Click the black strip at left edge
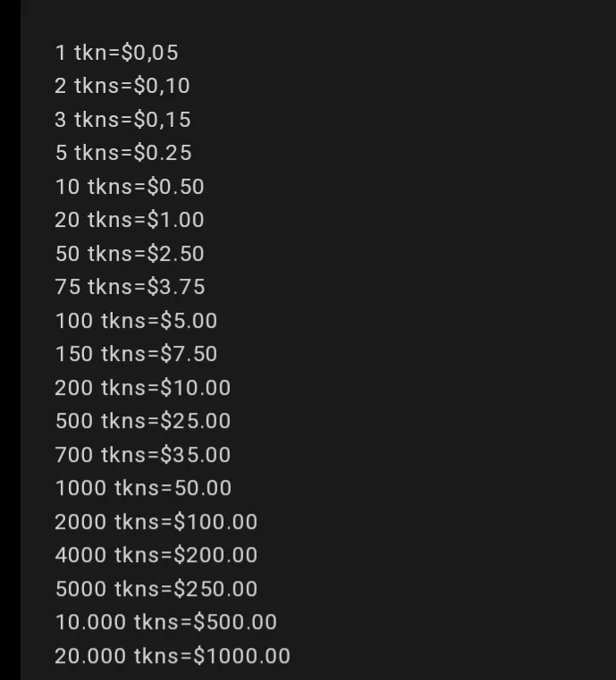The width and height of the screenshot is (616, 680). point(10,340)
